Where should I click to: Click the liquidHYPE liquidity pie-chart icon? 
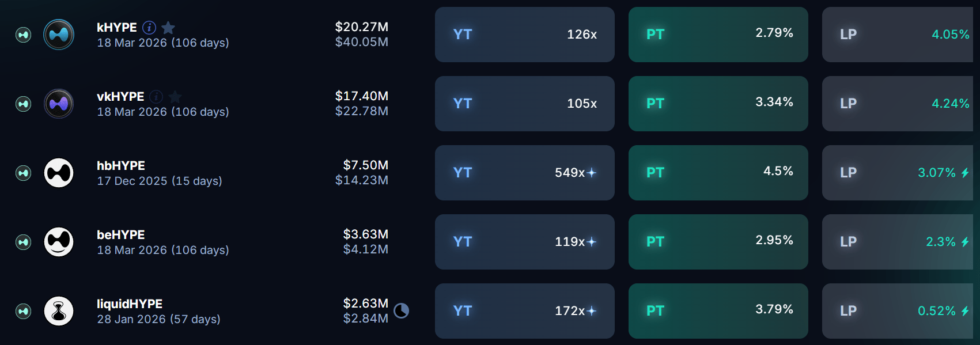pyautogui.click(x=402, y=311)
